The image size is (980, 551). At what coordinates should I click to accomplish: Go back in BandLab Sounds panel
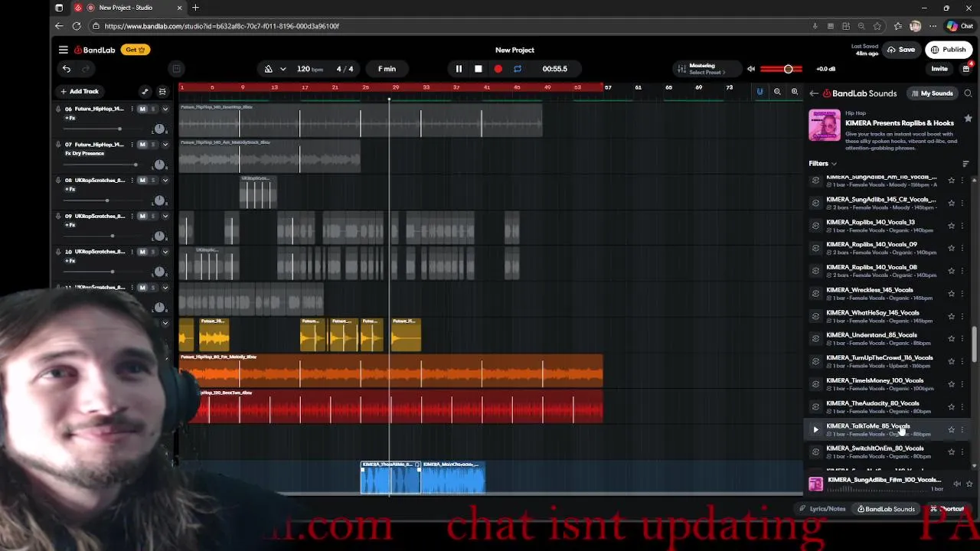click(814, 93)
